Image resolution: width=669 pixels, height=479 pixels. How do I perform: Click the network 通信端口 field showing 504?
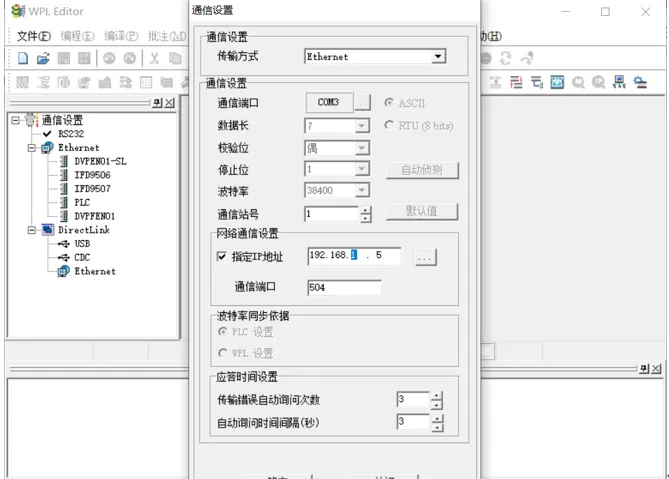pyautogui.click(x=344, y=287)
